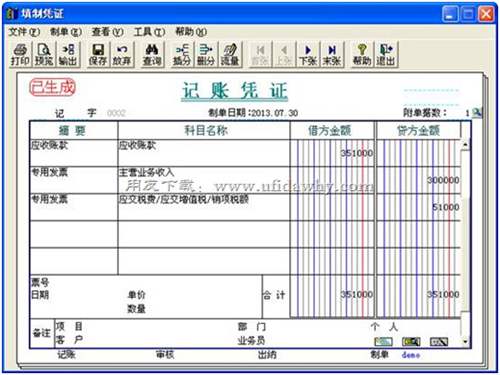Click the Insert entry (插分) icon

click(182, 55)
